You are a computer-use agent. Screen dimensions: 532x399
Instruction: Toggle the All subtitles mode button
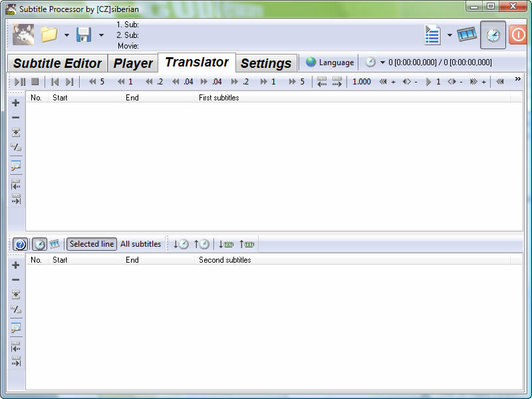tap(140, 244)
